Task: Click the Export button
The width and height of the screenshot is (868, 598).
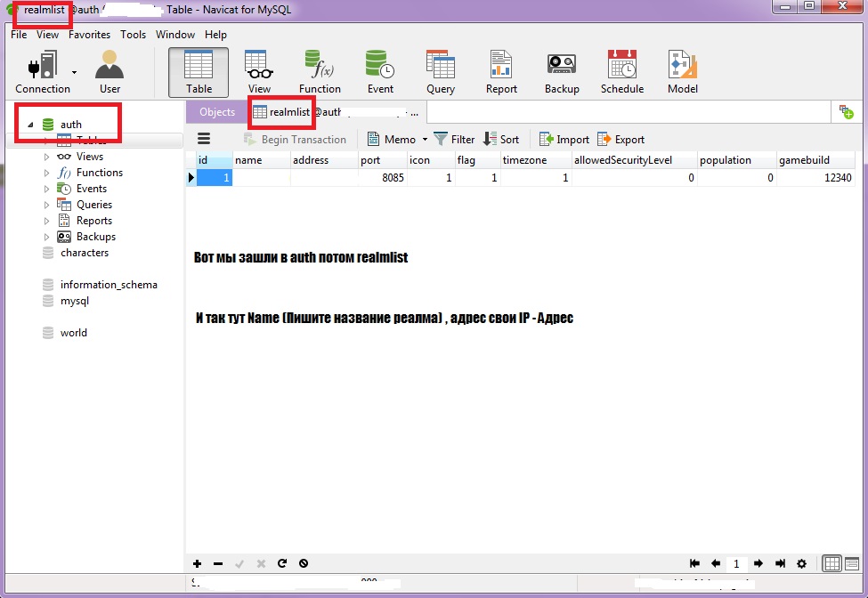Action: tap(621, 140)
